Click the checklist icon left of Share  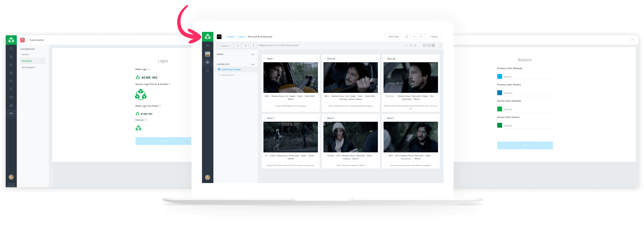pyautogui.click(x=421, y=37)
